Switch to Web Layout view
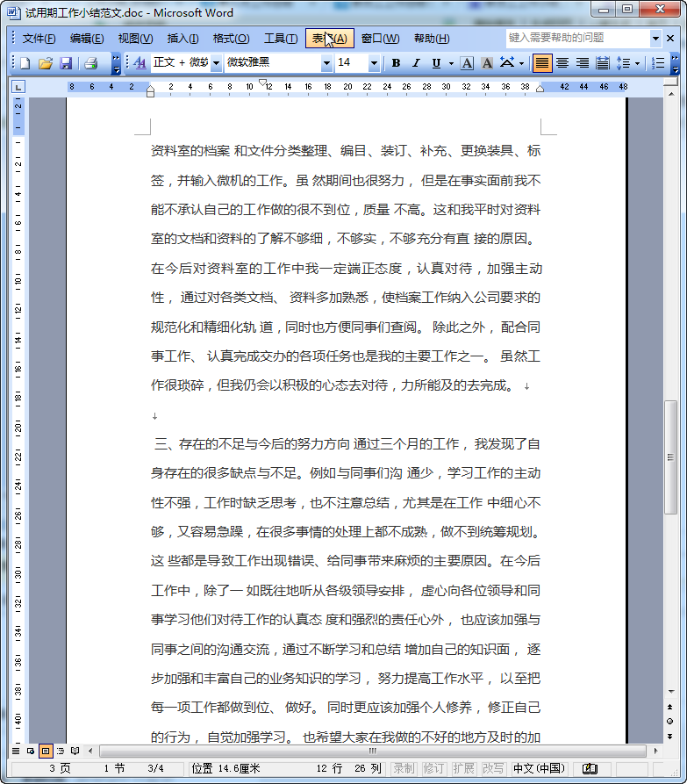The width and height of the screenshot is (687, 784). pyautogui.click(x=31, y=751)
